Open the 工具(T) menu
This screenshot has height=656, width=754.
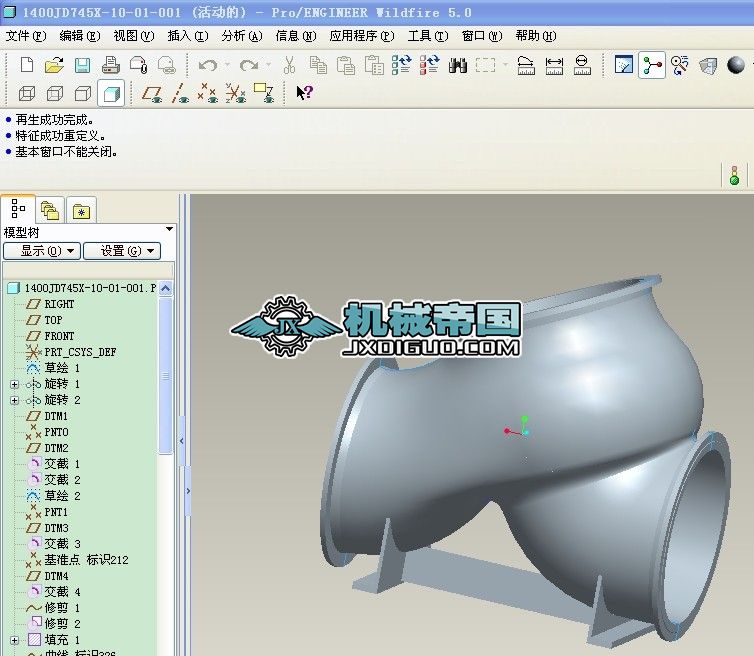pyautogui.click(x=428, y=36)
